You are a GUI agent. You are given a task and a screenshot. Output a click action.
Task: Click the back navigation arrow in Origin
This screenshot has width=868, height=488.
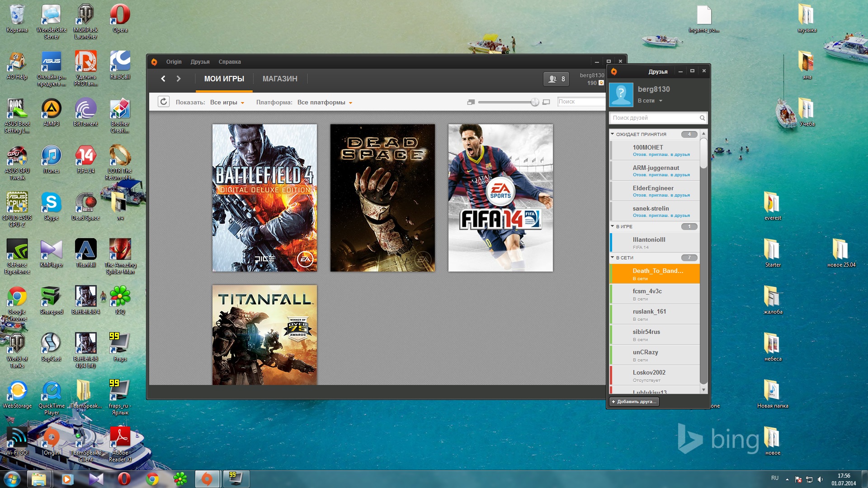coord(163,79)
